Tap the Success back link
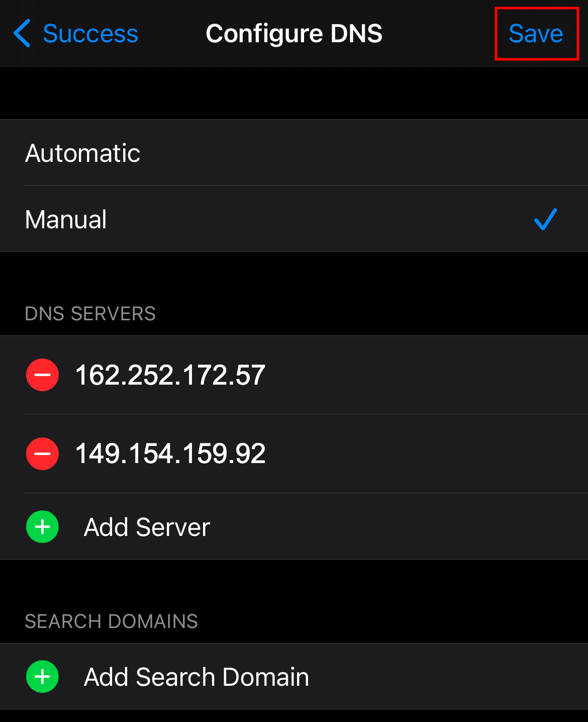Viewport: 588px width, 722px height. (89, 33)
